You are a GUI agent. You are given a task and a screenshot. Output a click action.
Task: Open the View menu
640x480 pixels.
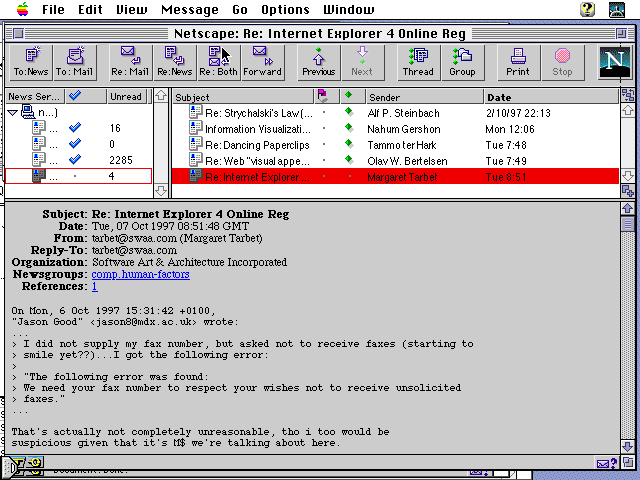tap(131, 9)
